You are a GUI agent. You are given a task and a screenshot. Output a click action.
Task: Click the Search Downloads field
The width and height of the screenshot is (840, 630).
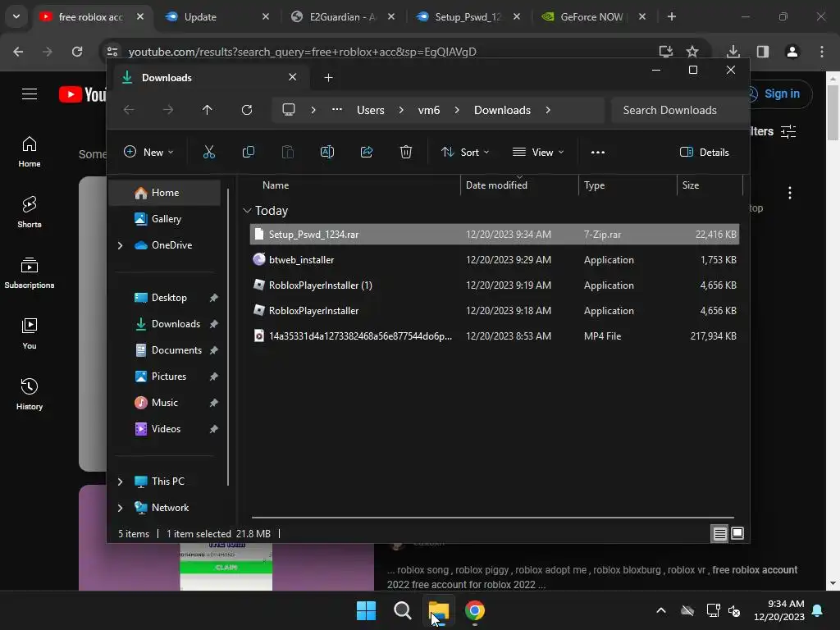[x=680, y=110]
